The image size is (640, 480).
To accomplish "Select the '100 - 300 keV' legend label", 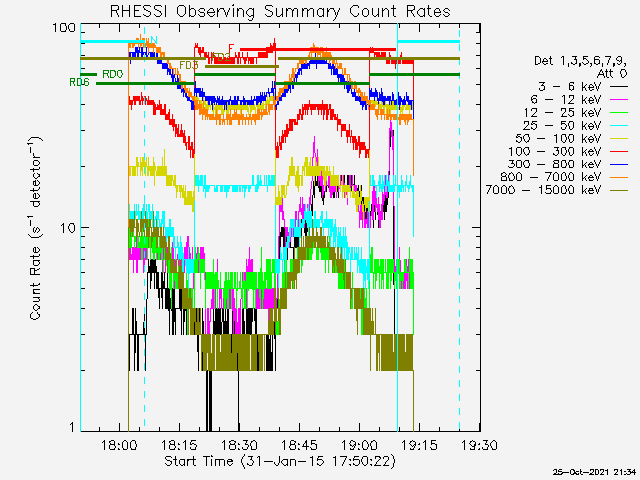I will coord(555,151).
